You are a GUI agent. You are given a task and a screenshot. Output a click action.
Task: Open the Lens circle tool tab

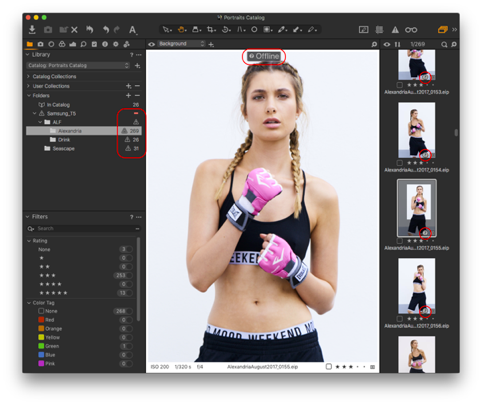[x=51, y=44]
